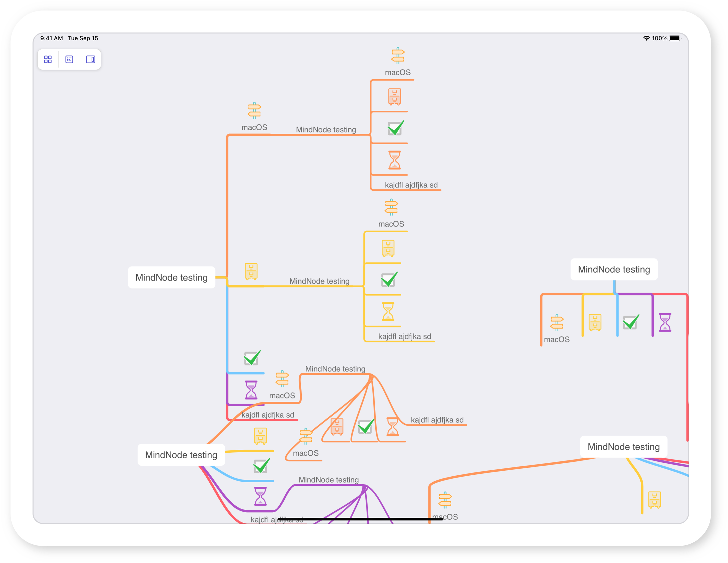Screen dimensions: 728x563
Task: Select signpost sticker heading the yellow bracket list
Action: tap(391, 207)
